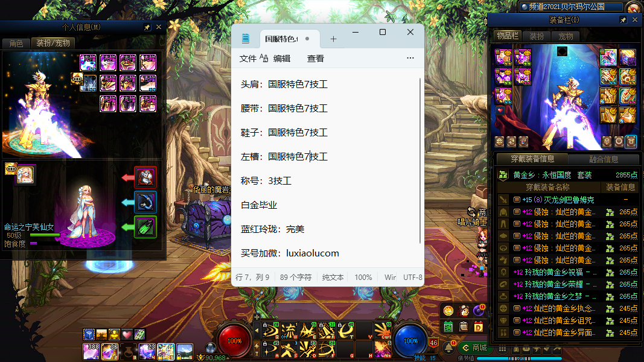Open the 商城 shop button

point(474,348)
